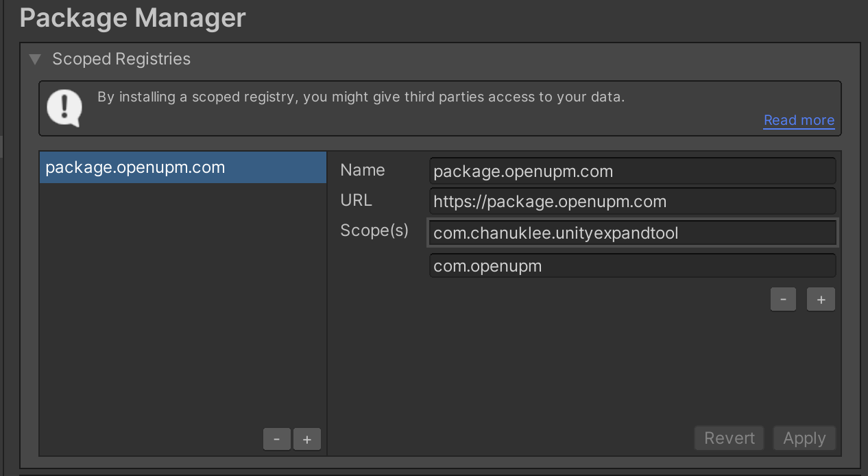The width and height of the screenshot is (868, 476).
Task: Collapse the Scoped Registries section triangle
Action: pos(35,60)
